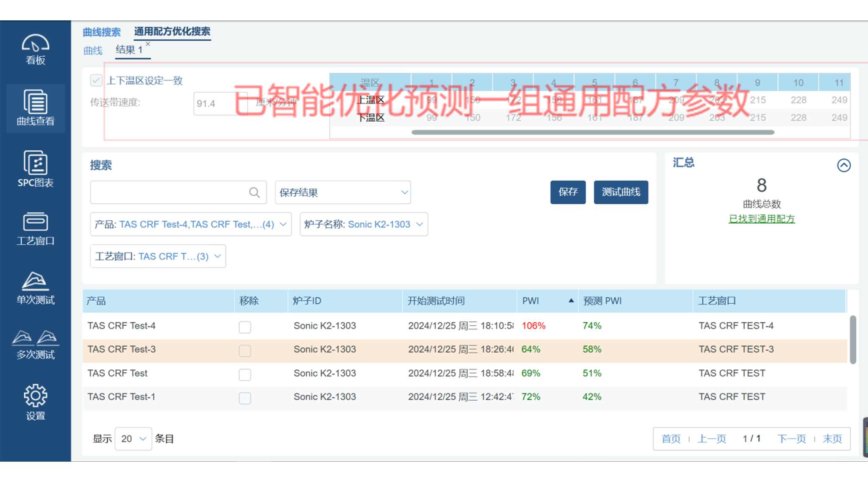Open the 曲线查看 sidebar icon
This screenshot has width=868, height=482.
tap(36, 108)
